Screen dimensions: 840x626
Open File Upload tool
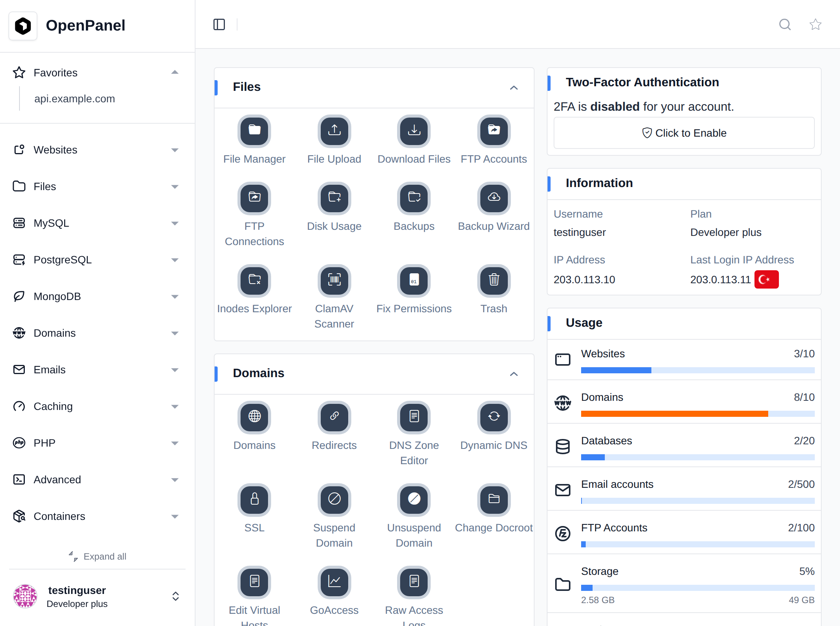click(x=334, y=131)
